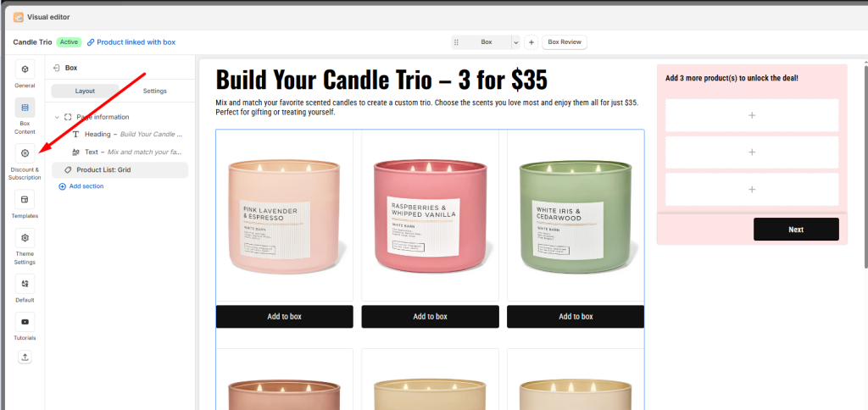Select the Box Content sidebar icon
The height and width of the screenshot is (410, 868).
25,108
